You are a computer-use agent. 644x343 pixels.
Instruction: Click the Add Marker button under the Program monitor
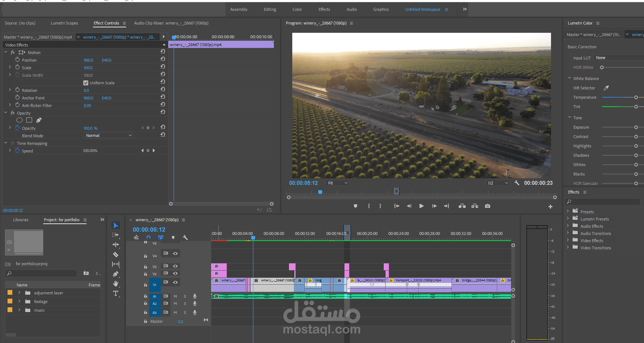(355, 206)
